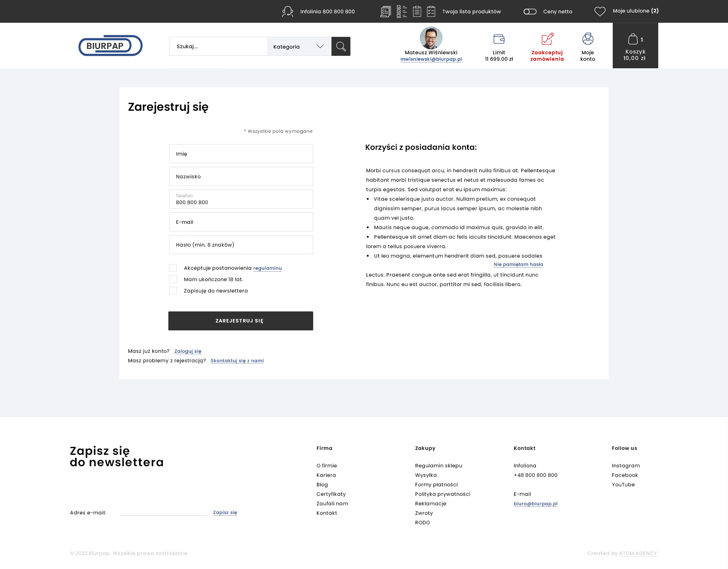The width and height of the screenshot is (728, 569).
Task: Click the Imię input field
Action: coord(241,154)
